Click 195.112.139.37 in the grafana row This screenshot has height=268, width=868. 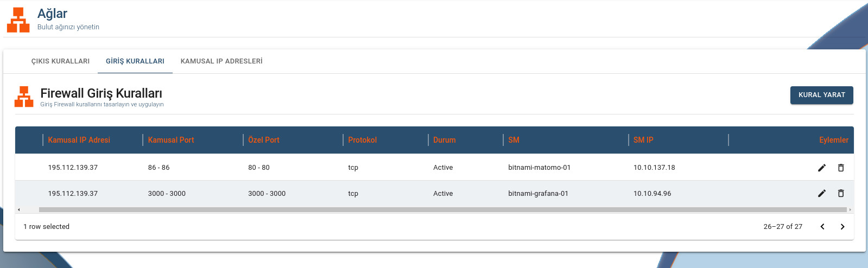[73, 194]
